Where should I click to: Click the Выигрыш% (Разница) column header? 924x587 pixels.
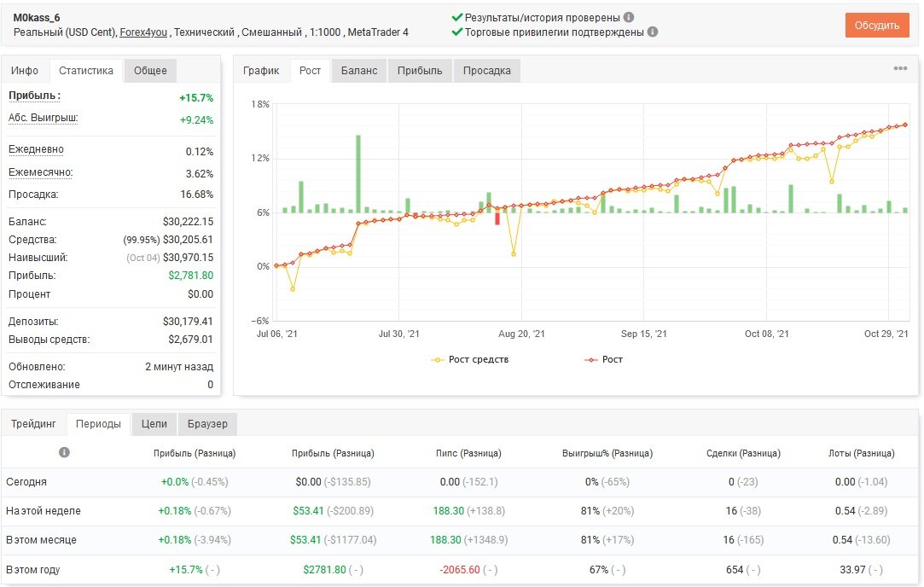[x=607, y=453]
